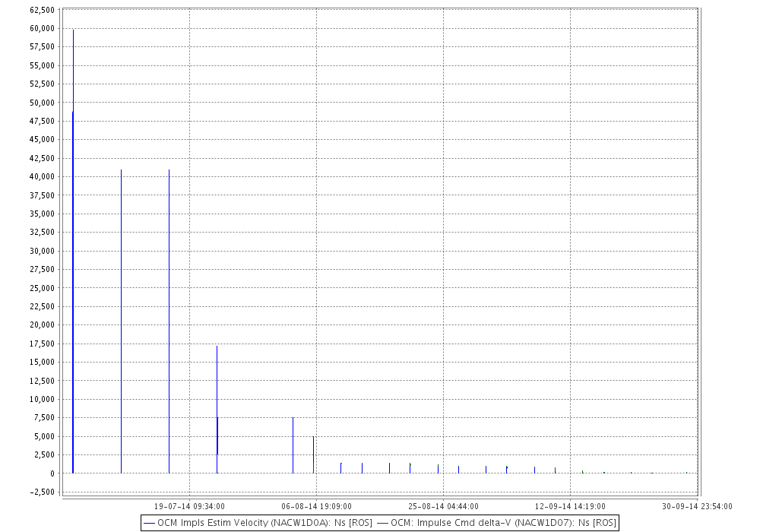
Task: Click the y-axis label 0
Action: click(x=52, y=473)
